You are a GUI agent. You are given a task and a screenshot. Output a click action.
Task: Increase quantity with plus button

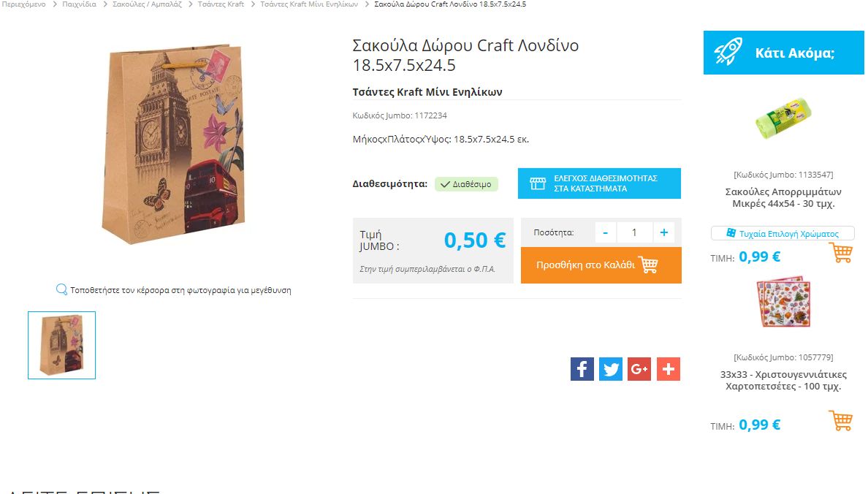coord(663,232)
